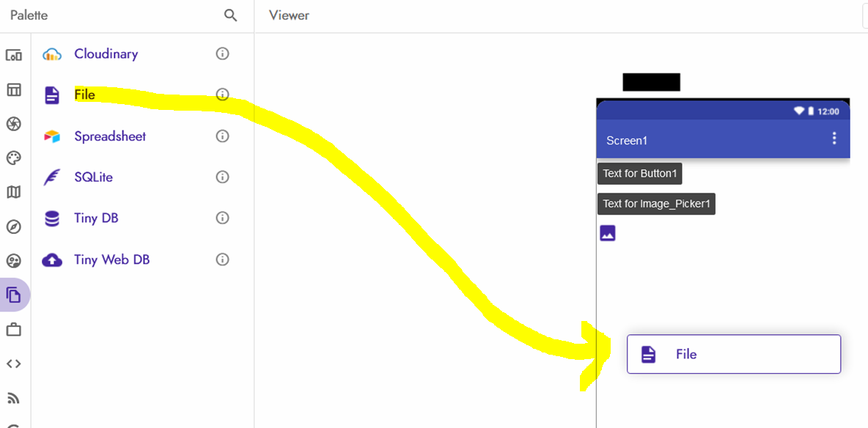Select the Connectivity feed icon
This screenshot has width=868, height=428.
point(13,398)
